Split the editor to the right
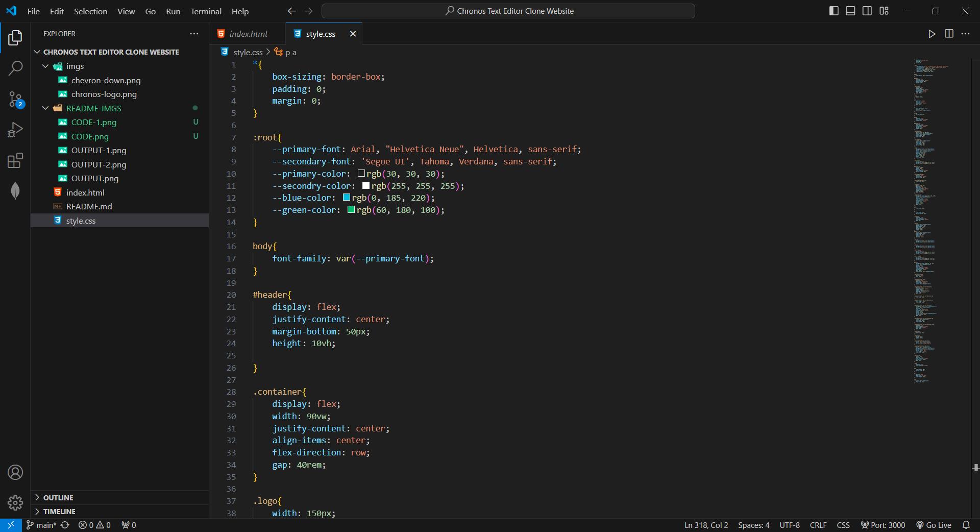Image resolution: width=980 pixels, height=532 pixels. point(949,34)
